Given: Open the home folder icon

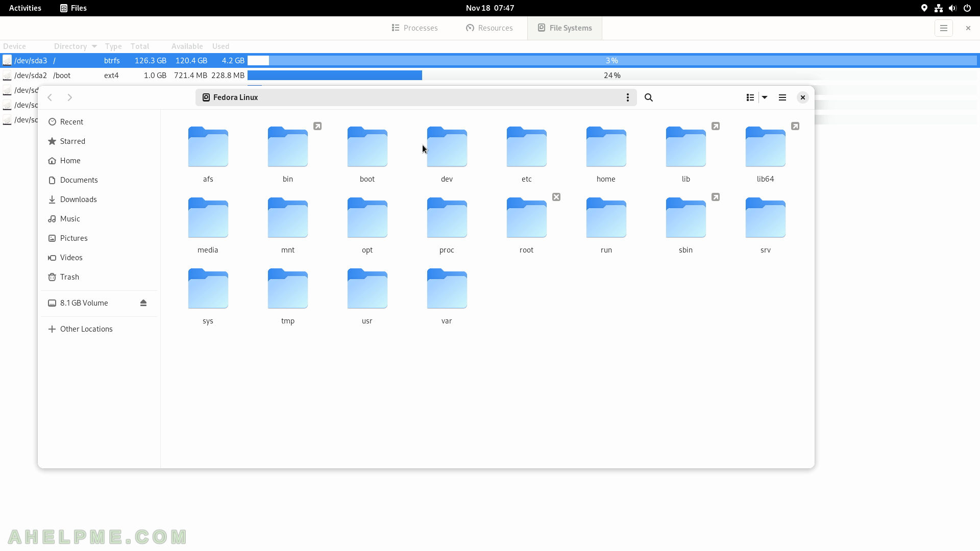Looking at the screenshot, I should coord(606,147).
